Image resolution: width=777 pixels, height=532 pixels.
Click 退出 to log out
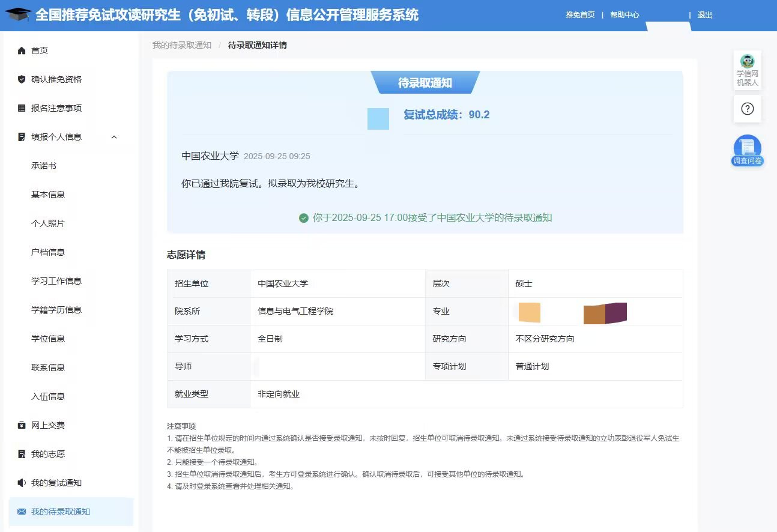click(x=704, y=15)
